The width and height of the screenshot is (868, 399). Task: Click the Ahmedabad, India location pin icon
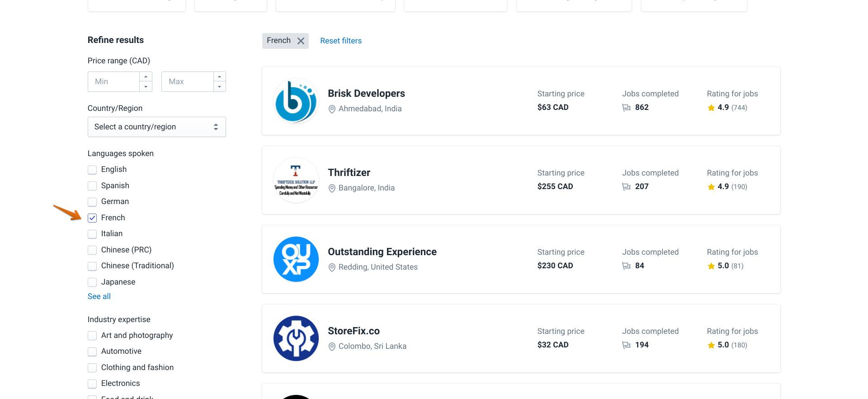click(332, 109)
